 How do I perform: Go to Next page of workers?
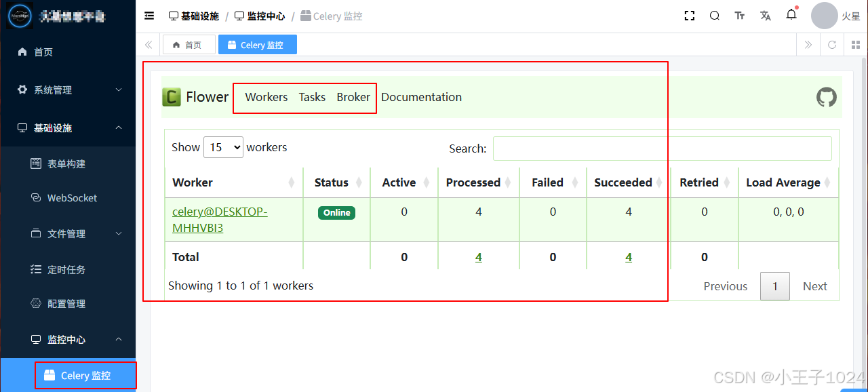[x=815, y=286]
